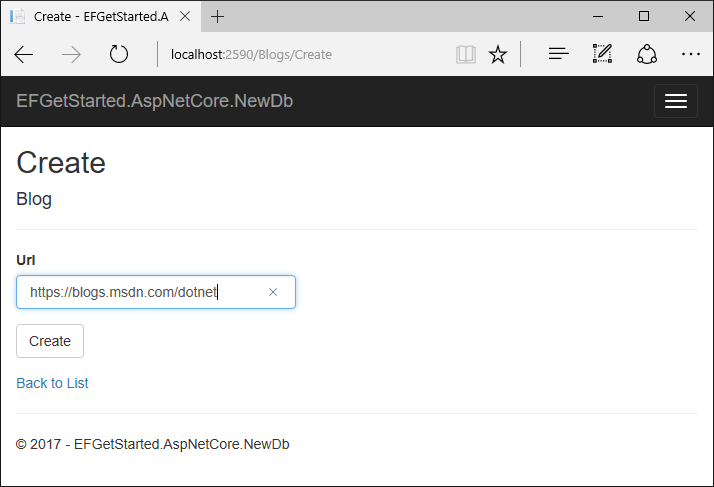Maximize the browser window
This screenshot has height=487, width=714.
click(643, 16)
